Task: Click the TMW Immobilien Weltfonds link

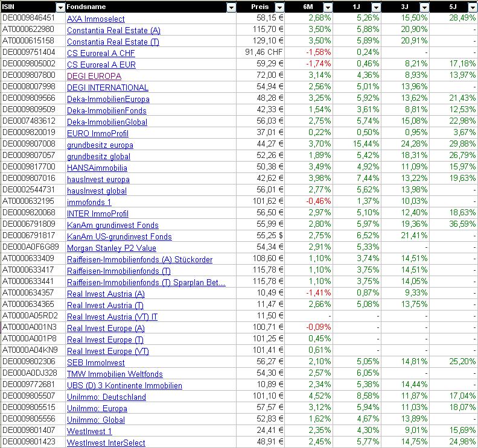Action: [115, 374]
